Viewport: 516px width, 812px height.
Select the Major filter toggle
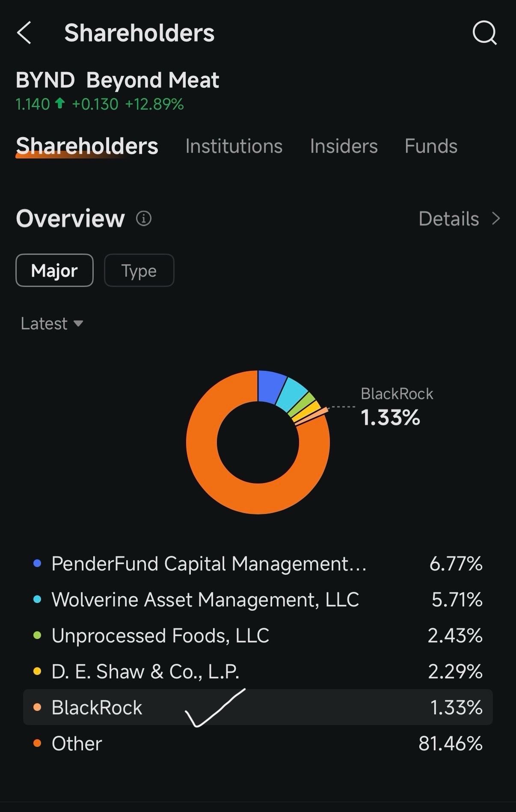54,270
